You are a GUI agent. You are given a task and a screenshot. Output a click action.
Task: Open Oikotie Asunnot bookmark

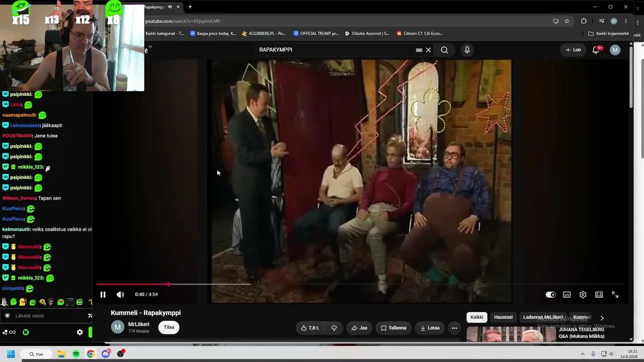[x=367, y=34]
